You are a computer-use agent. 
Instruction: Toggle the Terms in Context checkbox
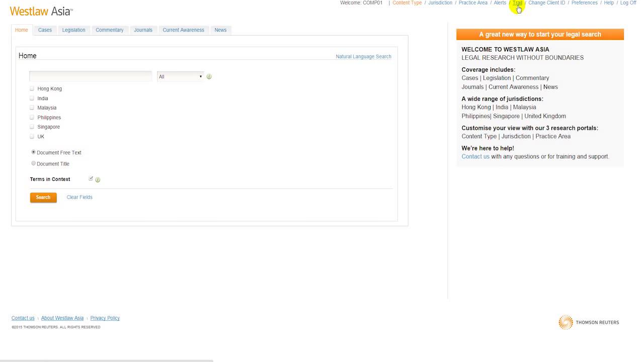(x=91, y=178)
